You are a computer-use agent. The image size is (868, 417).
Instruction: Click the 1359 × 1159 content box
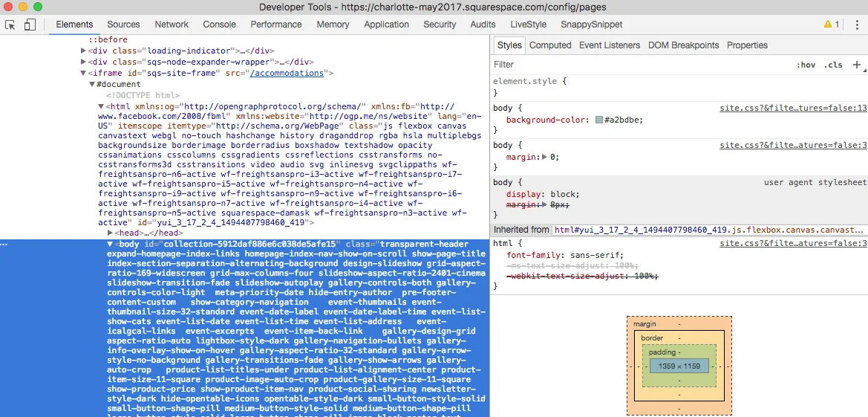point(679,366)
